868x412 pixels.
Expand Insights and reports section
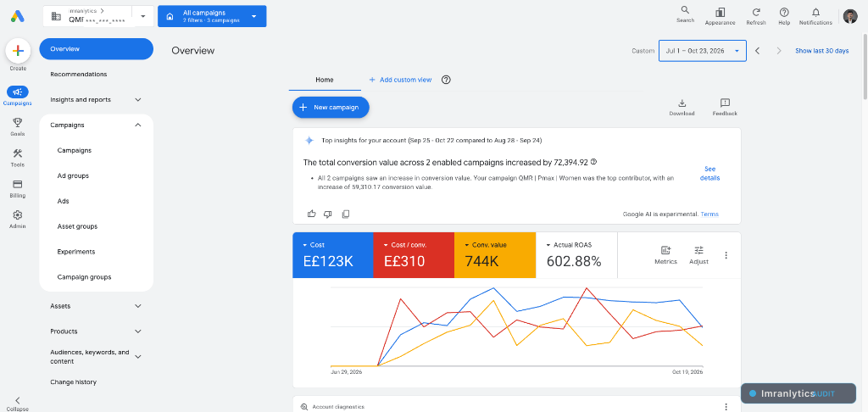pos(138,100)
